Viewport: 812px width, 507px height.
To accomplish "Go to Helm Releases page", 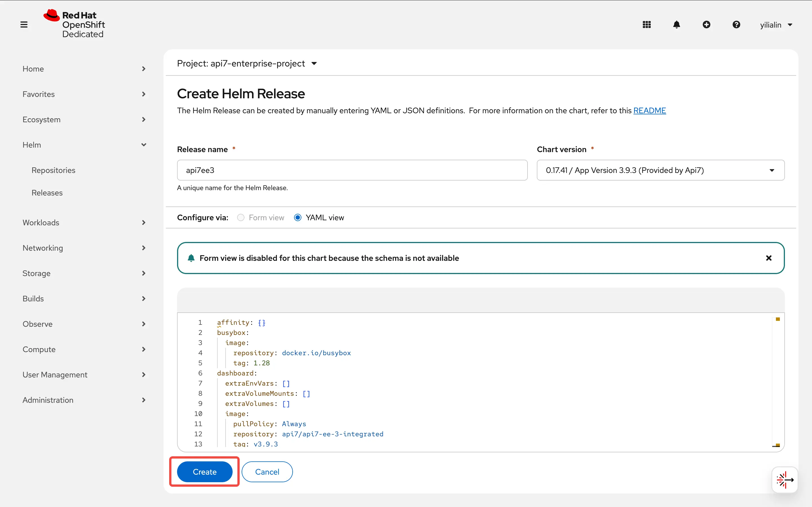I will coord(47,193).
